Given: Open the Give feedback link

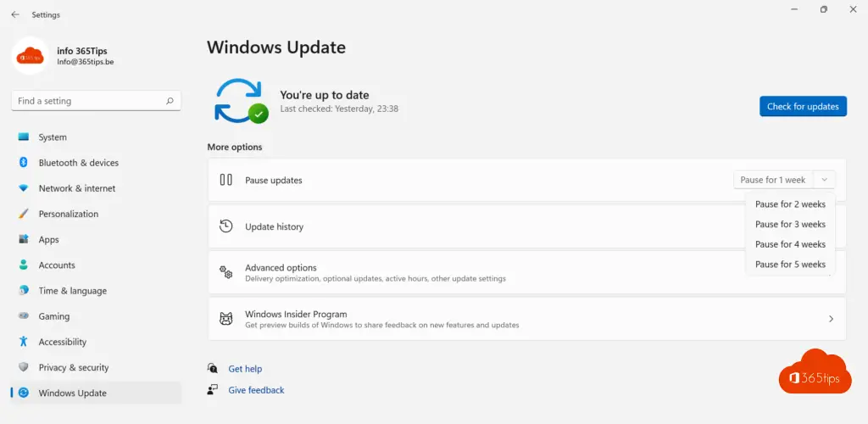Looking at the screenshot, I should click(256, 390).
